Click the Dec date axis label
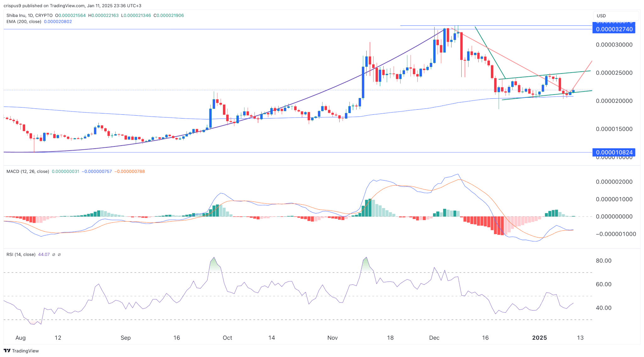 pos(434,338)
